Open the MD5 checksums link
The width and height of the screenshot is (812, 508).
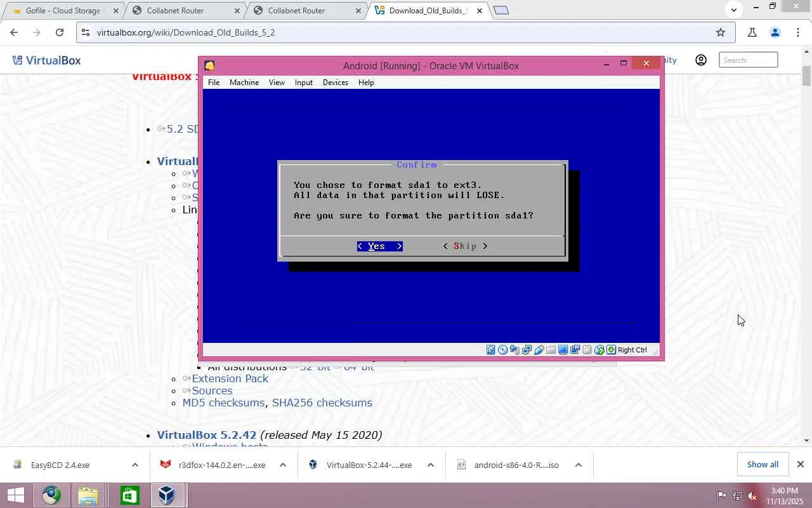[223, 403]
